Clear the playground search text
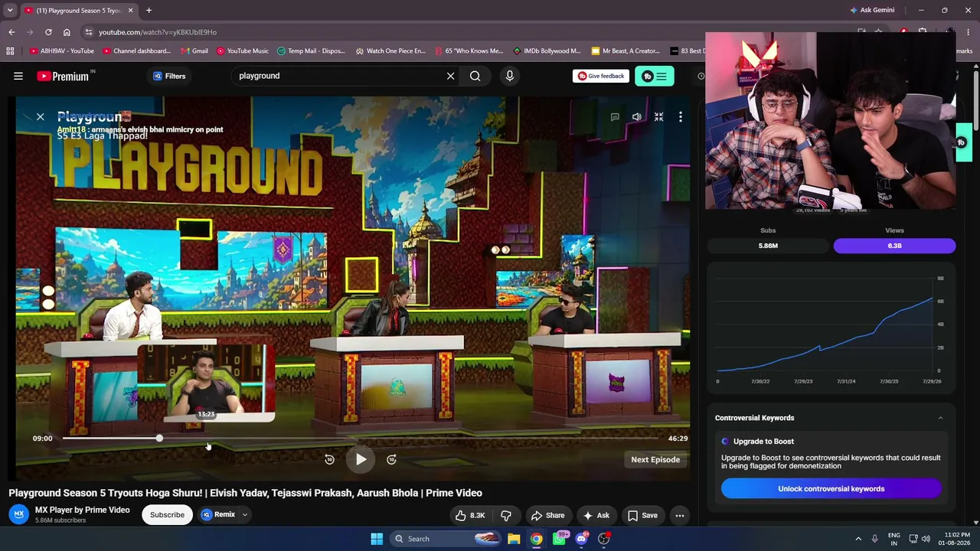The width and height of the screenshot is (980, 551). [450, 76]
